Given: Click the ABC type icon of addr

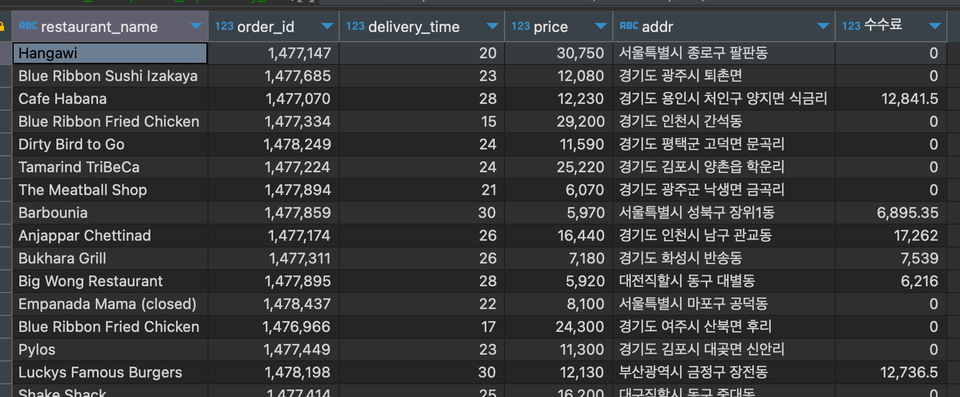Looking at the screenshot, I should tap(629, 26).
